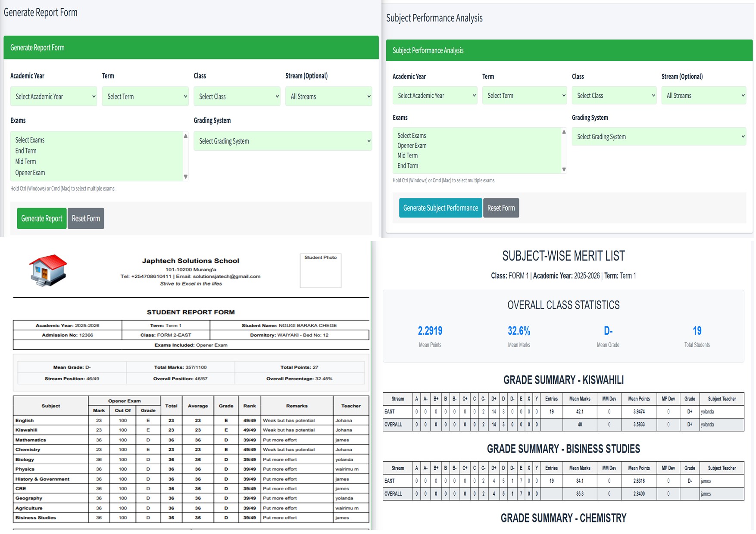This screenshot has width=756, height=534.
Task: Expand All Streams dropdown in Generate Report Form
Action: pyautogui.click(x=328, y=96)
